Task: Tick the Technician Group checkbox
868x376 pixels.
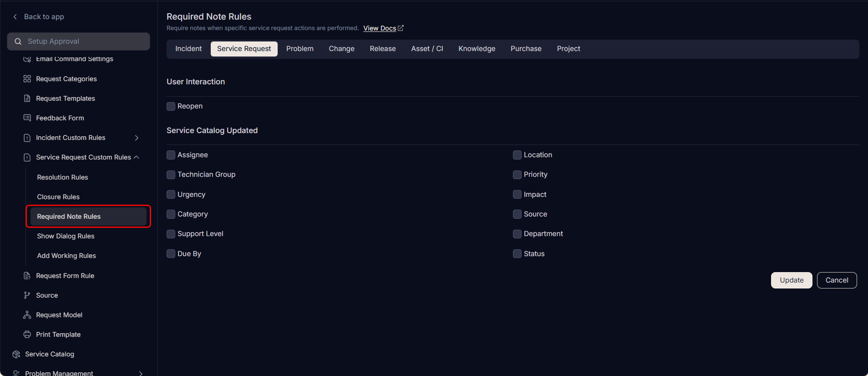Action: point(171,175)
